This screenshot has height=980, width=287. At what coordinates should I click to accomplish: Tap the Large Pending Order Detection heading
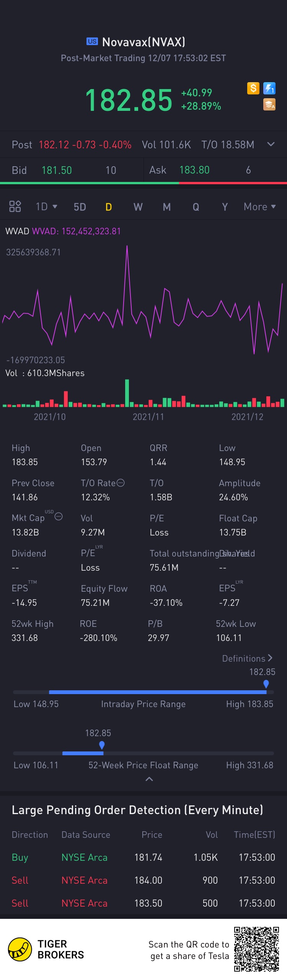tap(137, 810)
